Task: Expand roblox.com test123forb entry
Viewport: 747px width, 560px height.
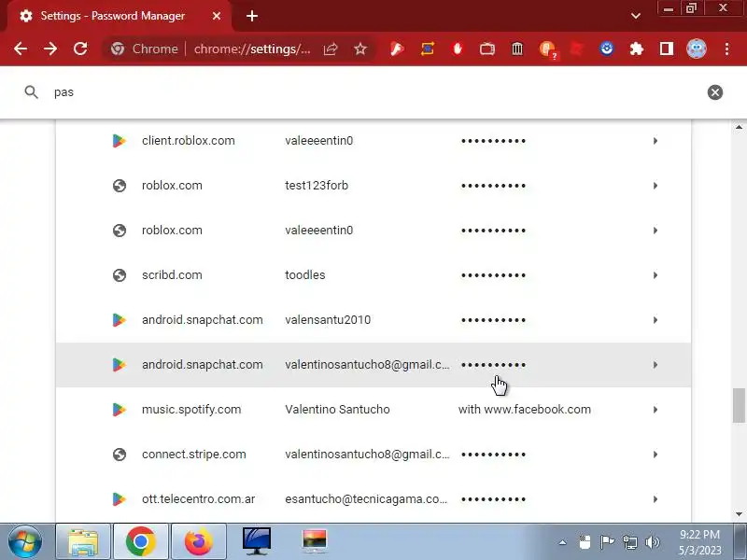Action: [x=655, y=186]
